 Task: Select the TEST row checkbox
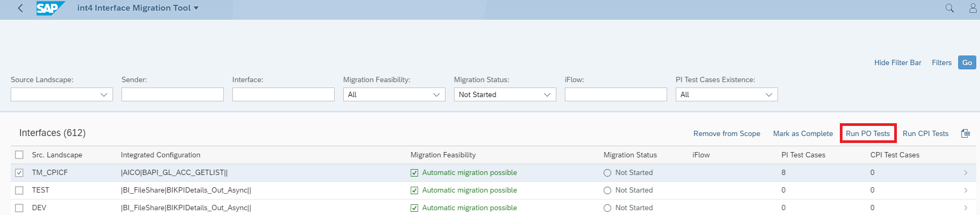pos(20,190)
